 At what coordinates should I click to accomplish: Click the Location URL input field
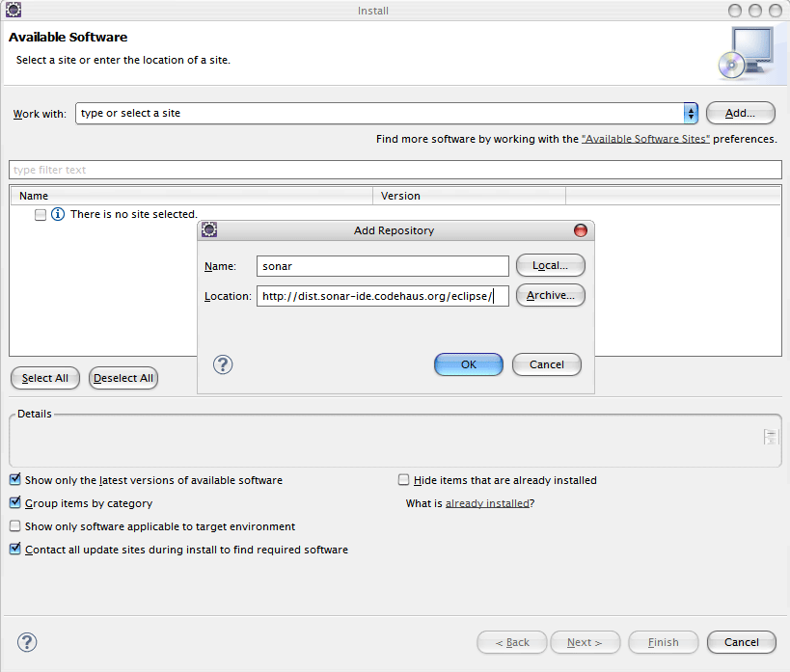(382, 296)
